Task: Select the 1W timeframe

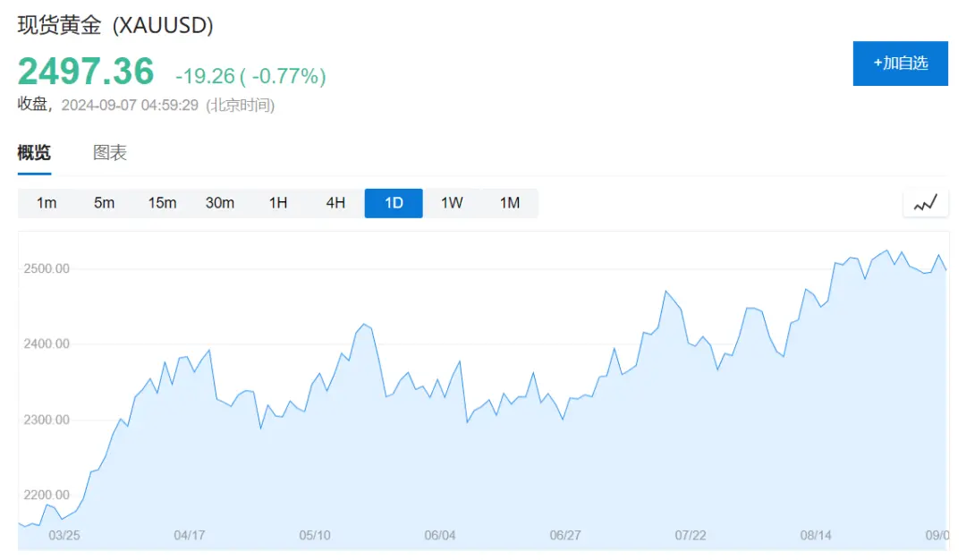Action: tap(452, 203)
